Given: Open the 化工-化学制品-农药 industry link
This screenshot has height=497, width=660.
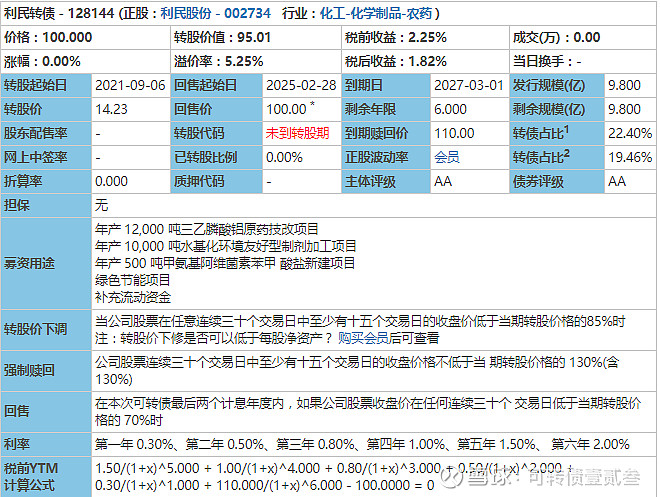Looking at the screenshot, I should click(376, 13).
